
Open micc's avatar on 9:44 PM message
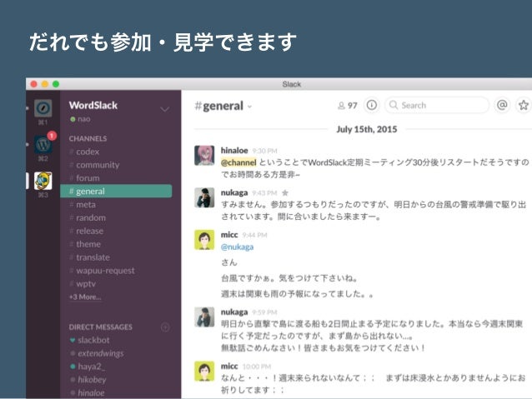click(x=204, y=240)
